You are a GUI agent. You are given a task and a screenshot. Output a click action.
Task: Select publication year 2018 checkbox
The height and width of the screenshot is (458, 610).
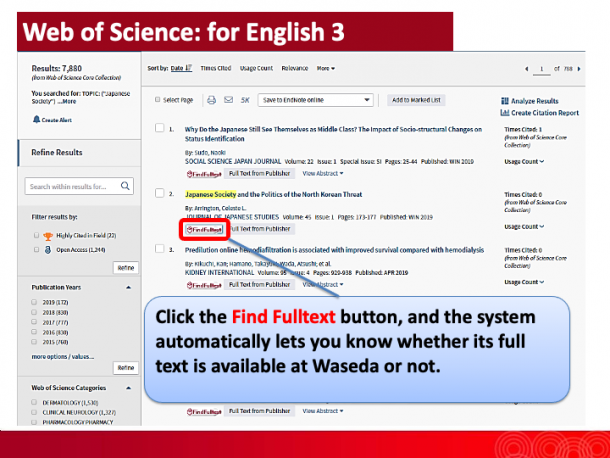34,312
